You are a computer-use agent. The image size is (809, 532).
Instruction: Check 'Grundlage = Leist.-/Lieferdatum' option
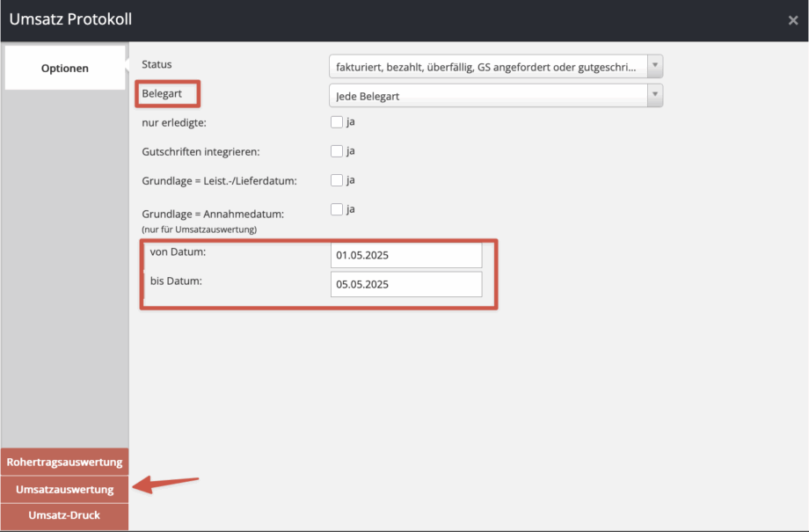[337, 180]
